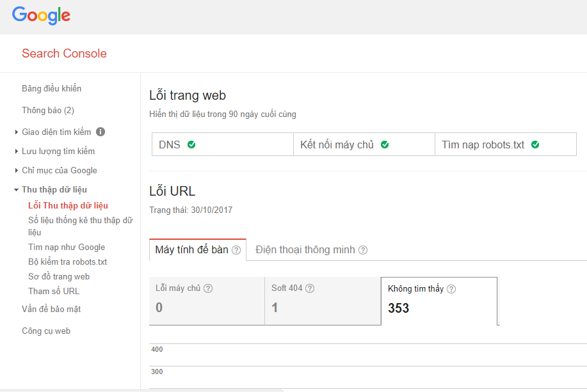
Task: Click the Lỗi trang web heading
Action: tap(188, 95)
